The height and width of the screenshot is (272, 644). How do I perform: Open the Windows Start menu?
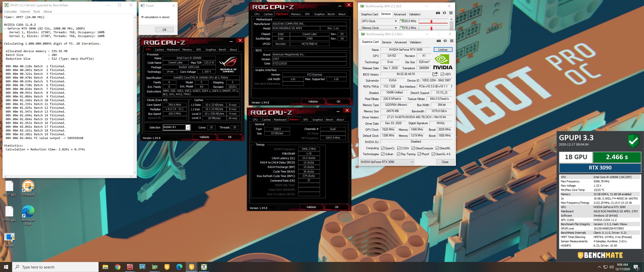(6, 267)
